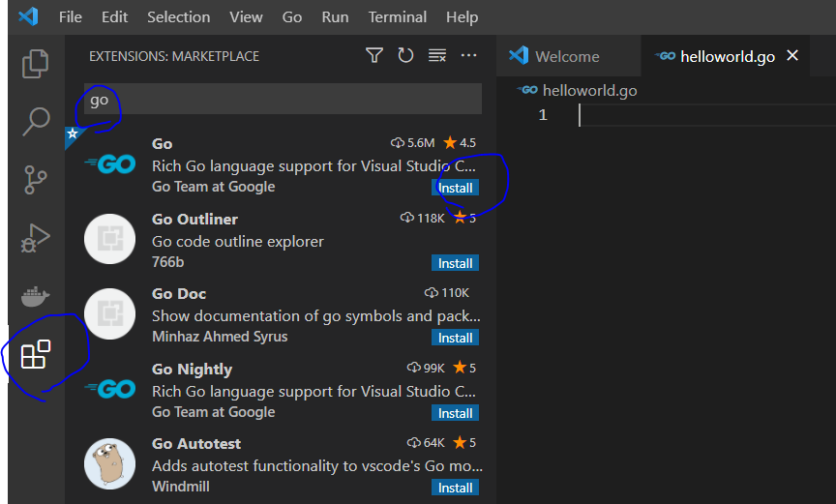Image resolution: width=836 pixels, height=504 pixels.
Task: Click 'Go code outline explorer' description
Action: [238, 242]
